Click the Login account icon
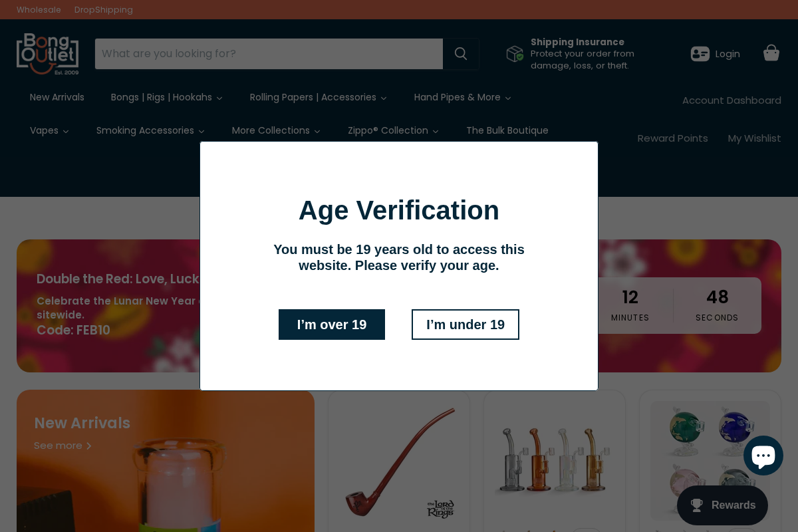798x532 pixels. (700, 54)
